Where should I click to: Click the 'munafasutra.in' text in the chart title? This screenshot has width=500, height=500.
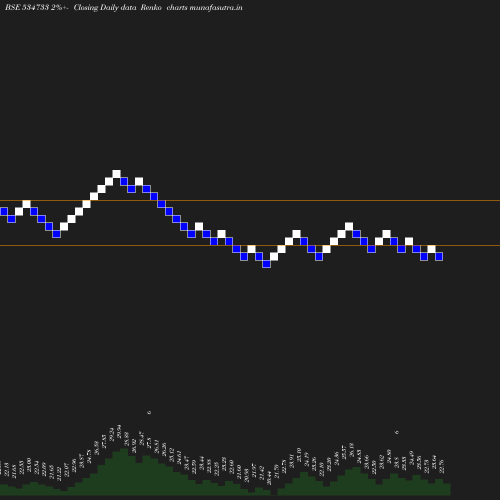click(216, 7)
